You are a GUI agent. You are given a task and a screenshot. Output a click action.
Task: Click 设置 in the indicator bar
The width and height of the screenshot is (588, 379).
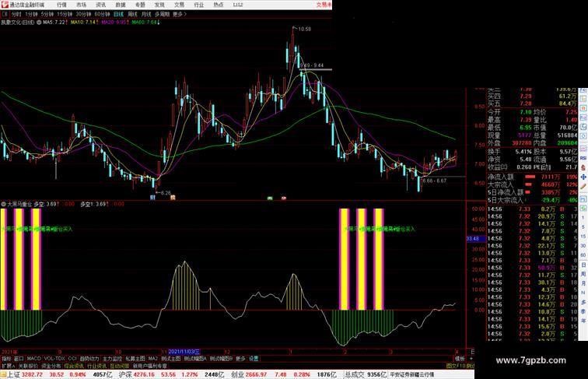click(254, 359)
